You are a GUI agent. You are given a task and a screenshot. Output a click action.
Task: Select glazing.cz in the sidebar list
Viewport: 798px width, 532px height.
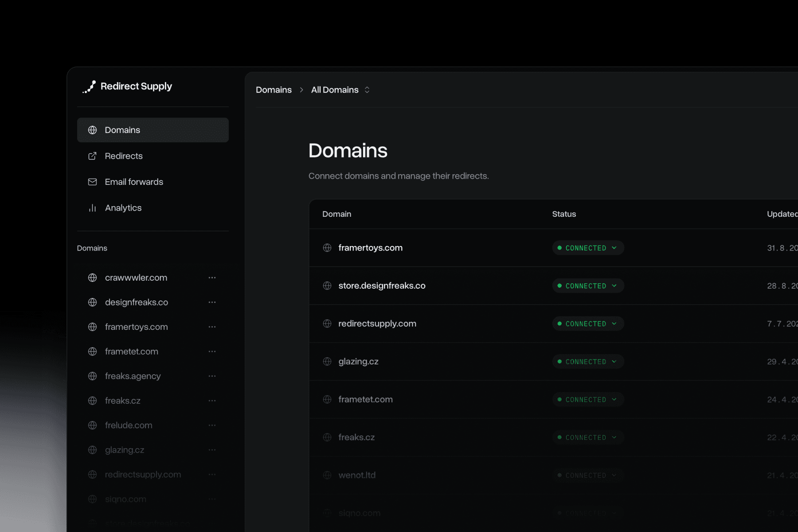(125, 450)
